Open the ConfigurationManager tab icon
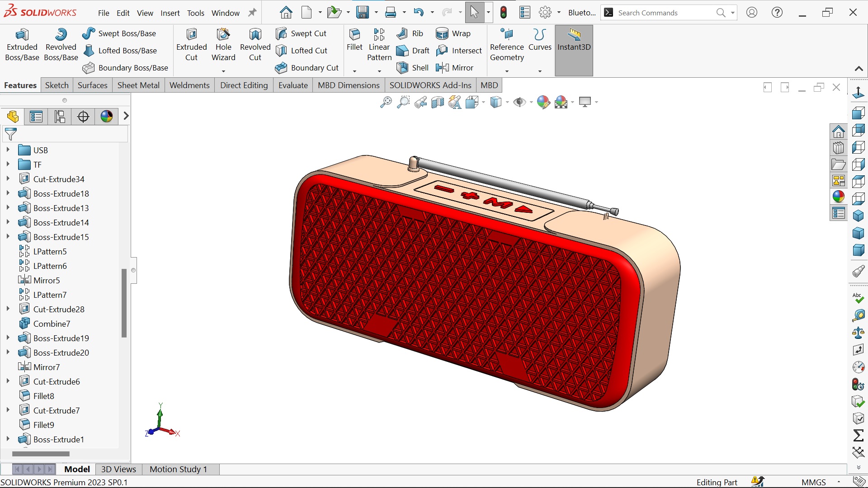 (60, 117)
